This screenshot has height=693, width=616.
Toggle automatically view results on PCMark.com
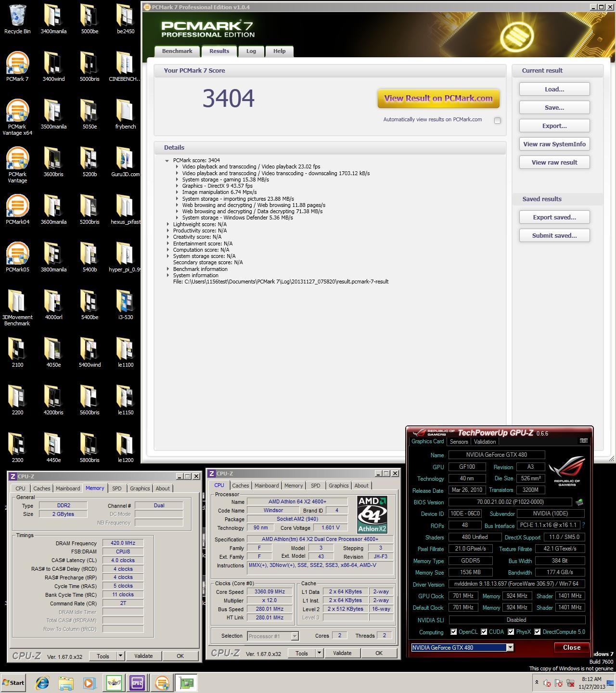click(497, 120)
